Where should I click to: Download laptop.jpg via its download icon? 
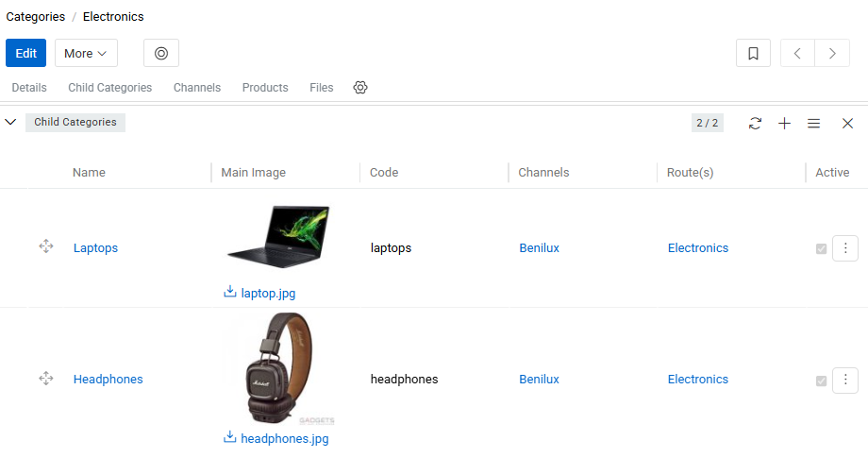[229, 292]
